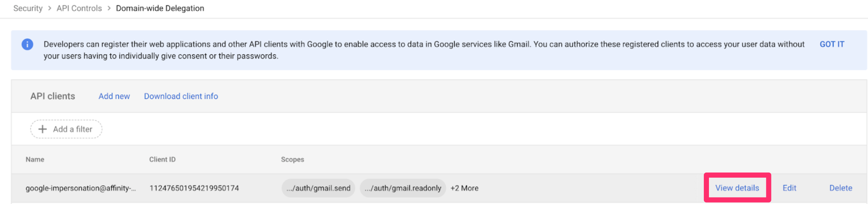Click Add new API client

click(x=114, y=96)
